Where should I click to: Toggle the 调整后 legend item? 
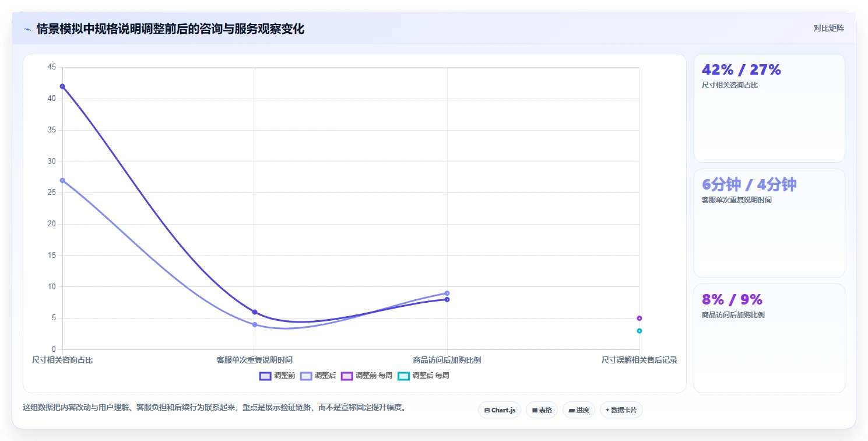[318, 376]
